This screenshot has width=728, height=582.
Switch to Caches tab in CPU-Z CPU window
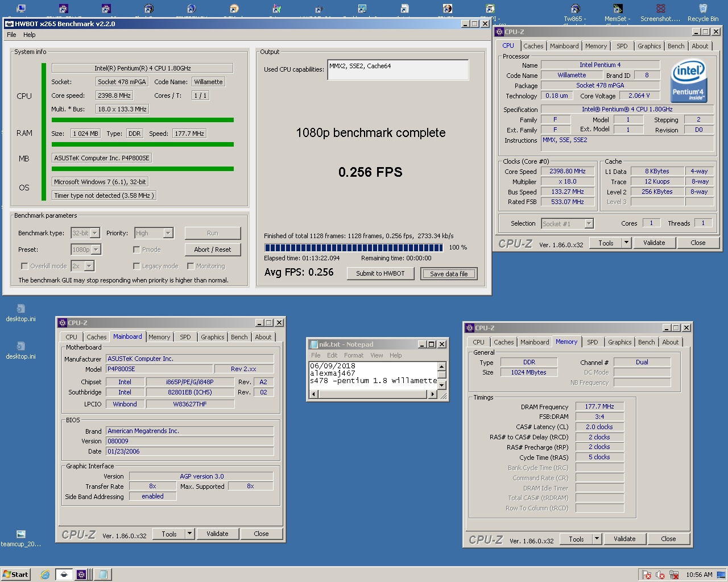pos(533,46)
